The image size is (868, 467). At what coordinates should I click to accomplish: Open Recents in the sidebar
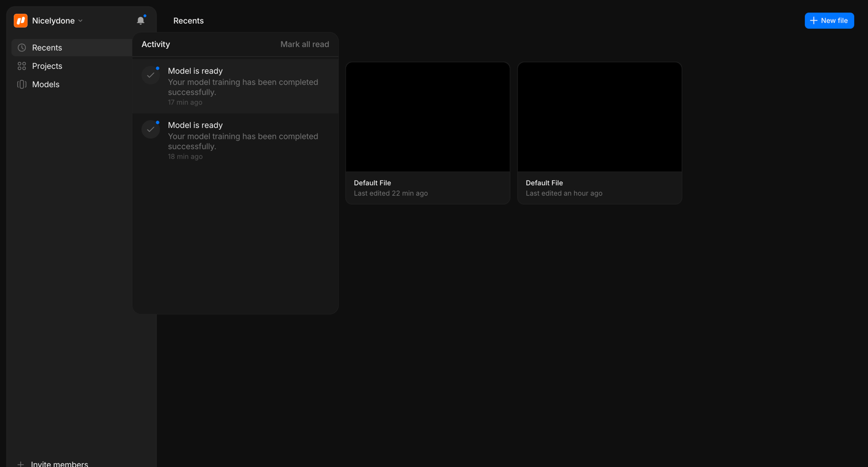click(x=72, y=48)
